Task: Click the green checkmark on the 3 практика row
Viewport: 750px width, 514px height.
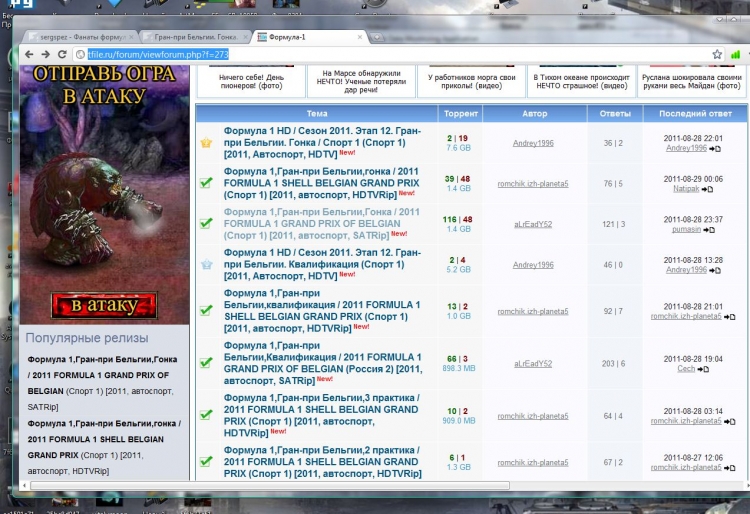Action: click(206, 415)
